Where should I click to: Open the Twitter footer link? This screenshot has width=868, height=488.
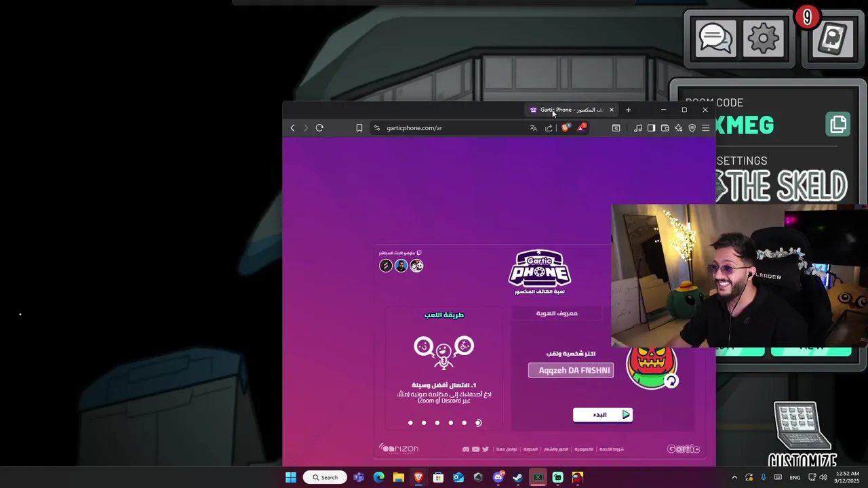point(486,449)
